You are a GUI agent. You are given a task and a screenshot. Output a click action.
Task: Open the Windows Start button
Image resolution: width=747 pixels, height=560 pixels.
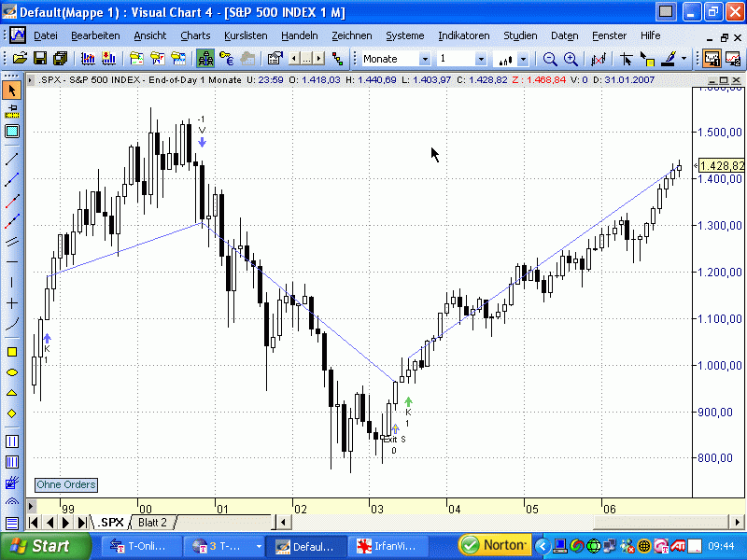pyautogui.click(x=46, y=546)
